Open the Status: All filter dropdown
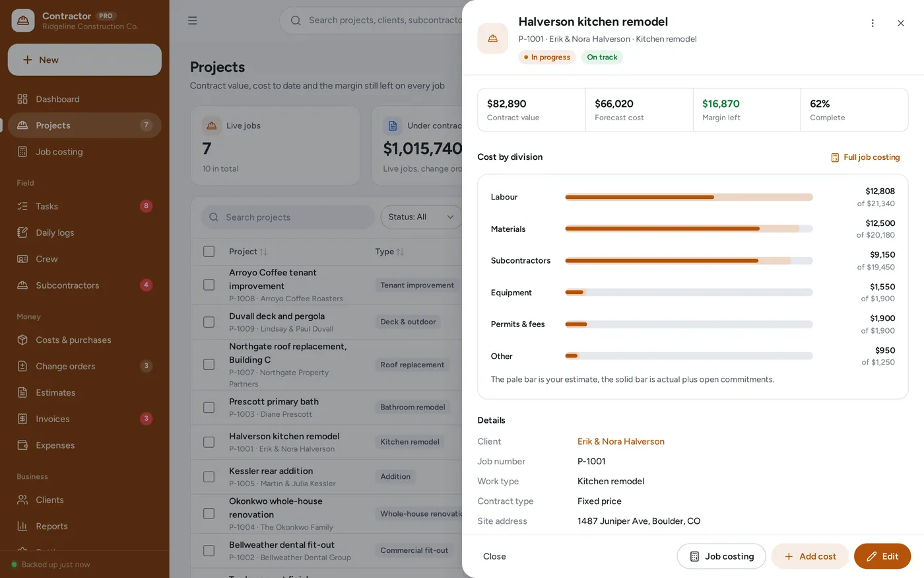Viewport: 924px width, 578px height. [421, 217]
